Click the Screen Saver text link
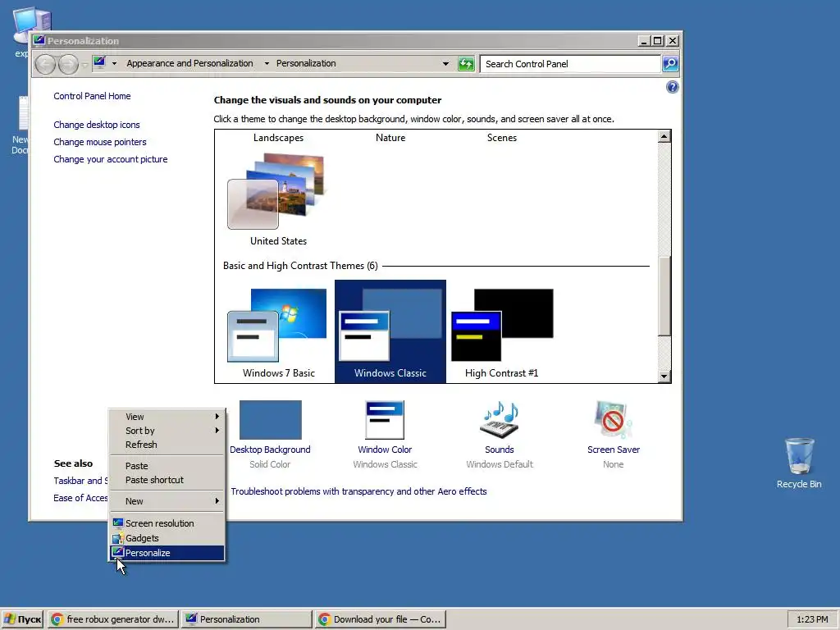840x630 pixels. (x=614, y=450)
